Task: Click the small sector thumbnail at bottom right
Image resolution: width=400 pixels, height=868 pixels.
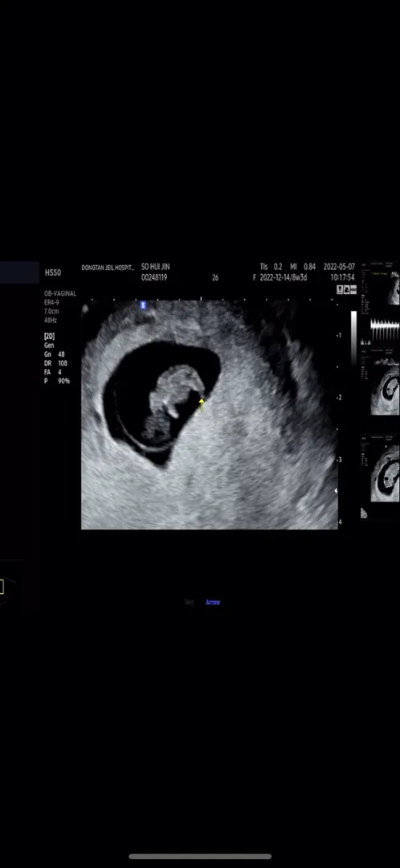Action: click(364, 513)
